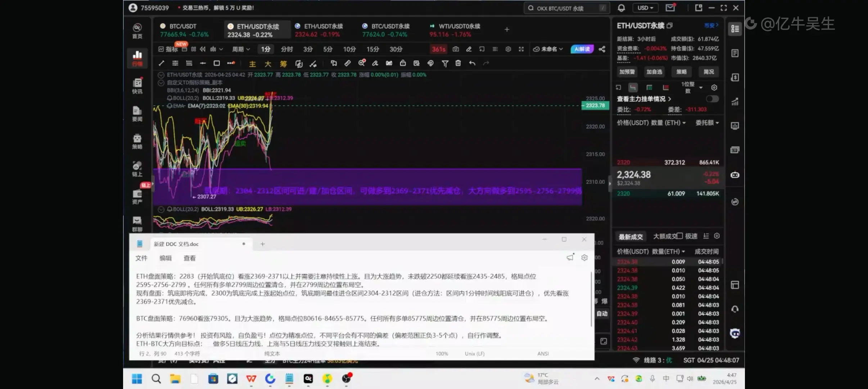Click the undo arrow in drawing toolbar
This screenshot has height=389, width=868.
coord(472,63)
